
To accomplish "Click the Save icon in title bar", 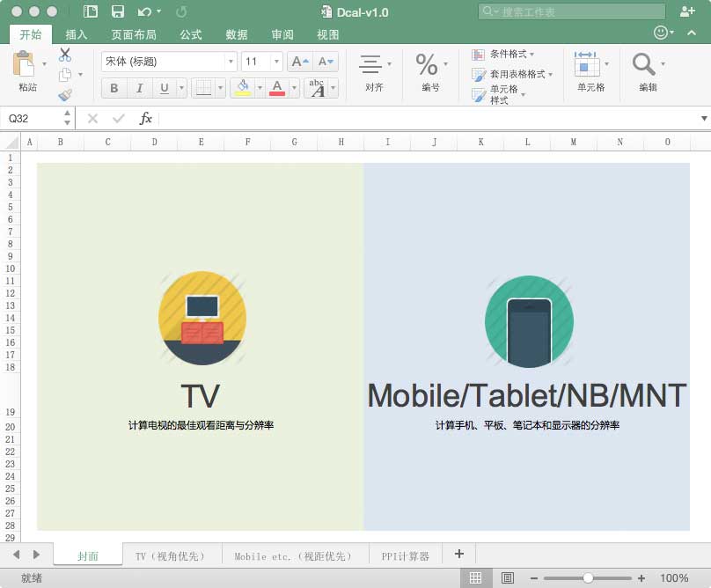I will point(117,11).
